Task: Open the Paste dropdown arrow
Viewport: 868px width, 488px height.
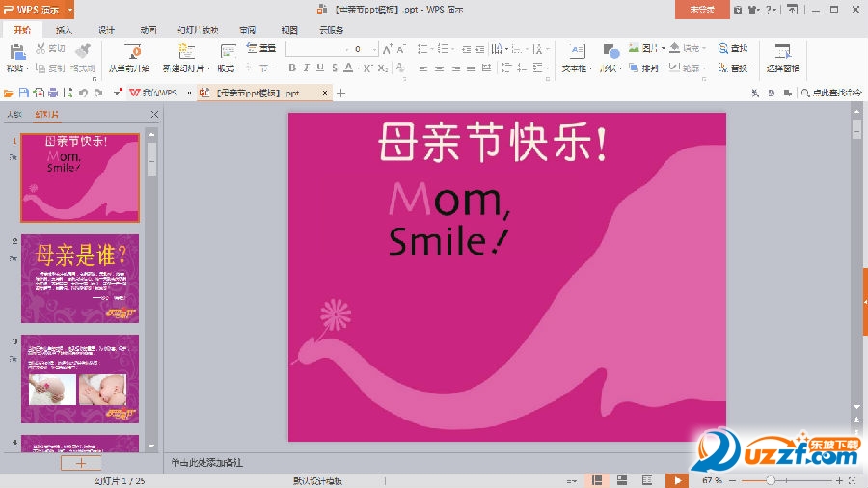Action: [x=27, y=68]
